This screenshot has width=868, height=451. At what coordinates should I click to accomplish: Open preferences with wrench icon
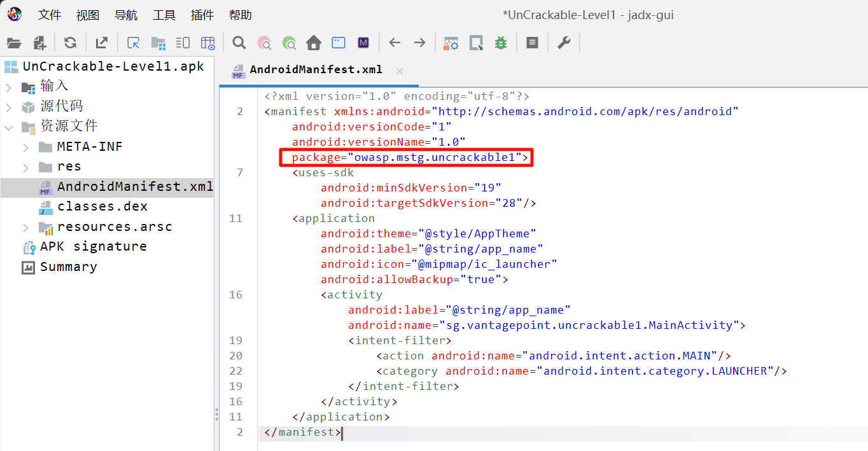564,43
